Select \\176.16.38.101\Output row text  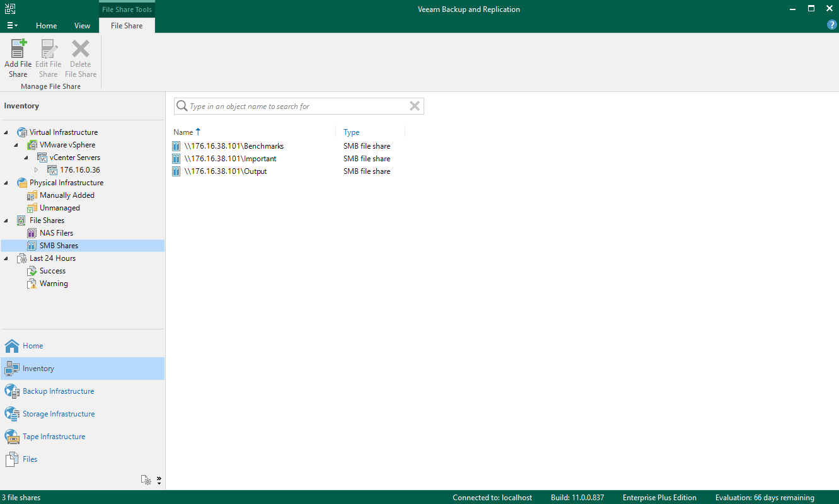226,171
